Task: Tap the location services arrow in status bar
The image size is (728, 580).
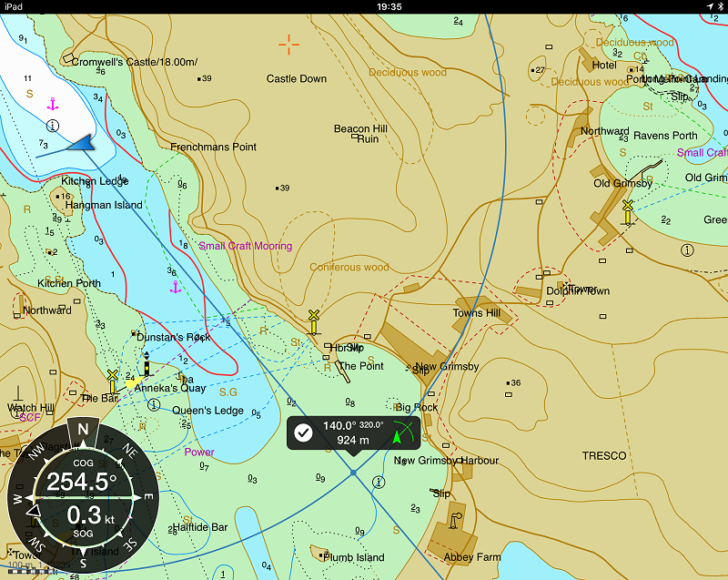Action: click(x=710, y=6)
